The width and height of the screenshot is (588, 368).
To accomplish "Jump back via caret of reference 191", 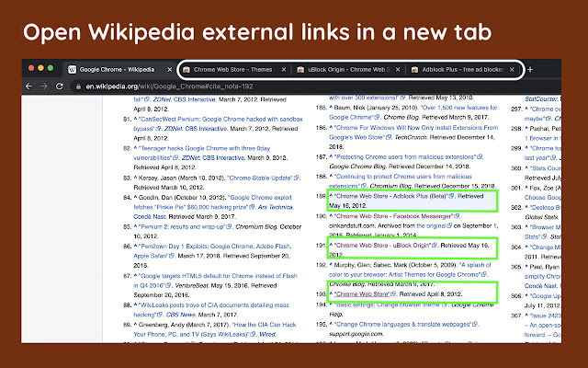I will point(331,246).
